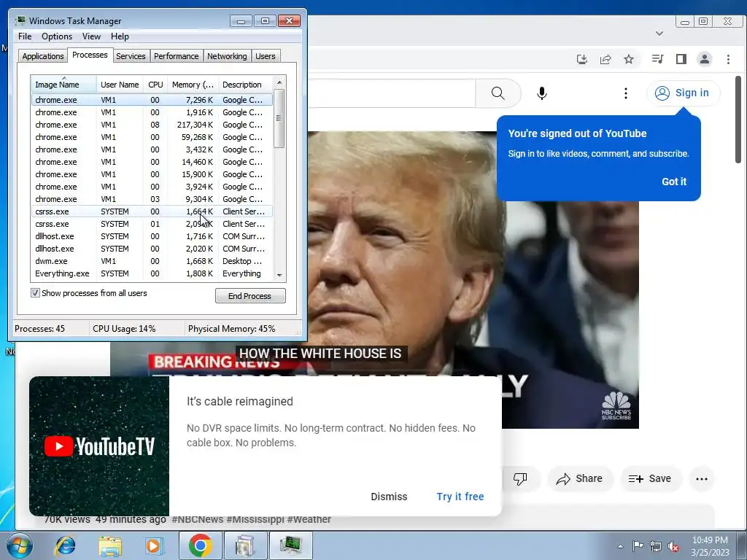Click Share button under video
The height and width of the screenshot is (560, 747).
[579, 478]
